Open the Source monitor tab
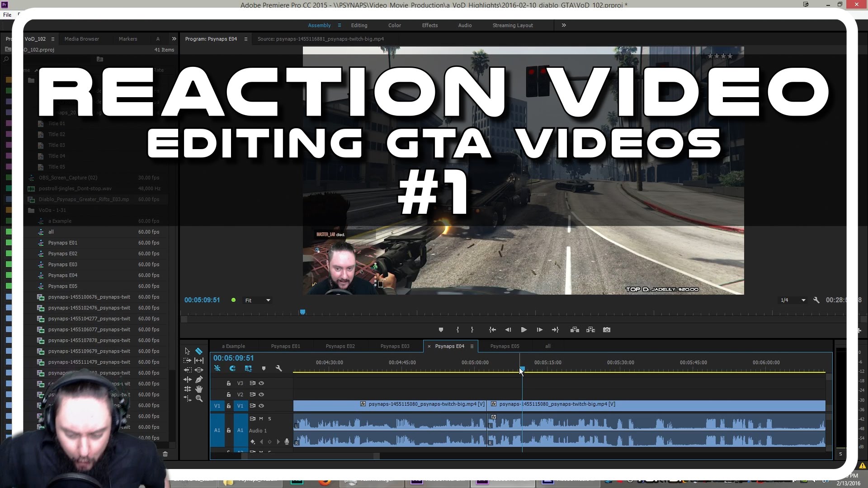 pos(321,39)
